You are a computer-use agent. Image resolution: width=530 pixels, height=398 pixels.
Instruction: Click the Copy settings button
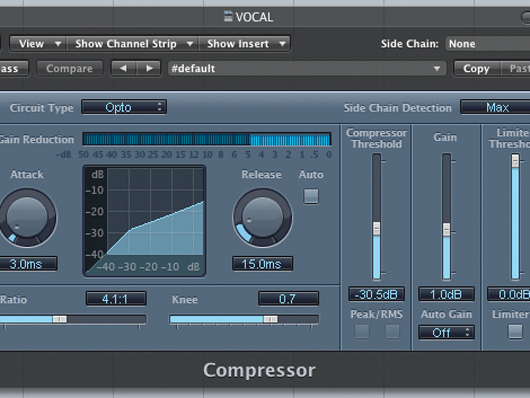[476, 69]
